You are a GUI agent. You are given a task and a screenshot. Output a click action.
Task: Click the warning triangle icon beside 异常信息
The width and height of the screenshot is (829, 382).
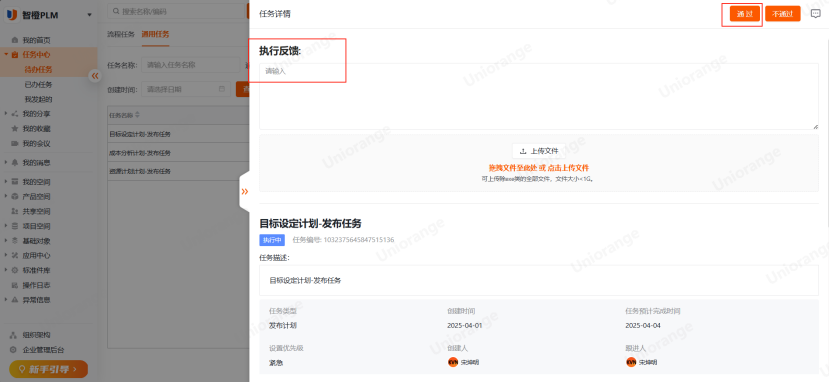tap(15, 300)
